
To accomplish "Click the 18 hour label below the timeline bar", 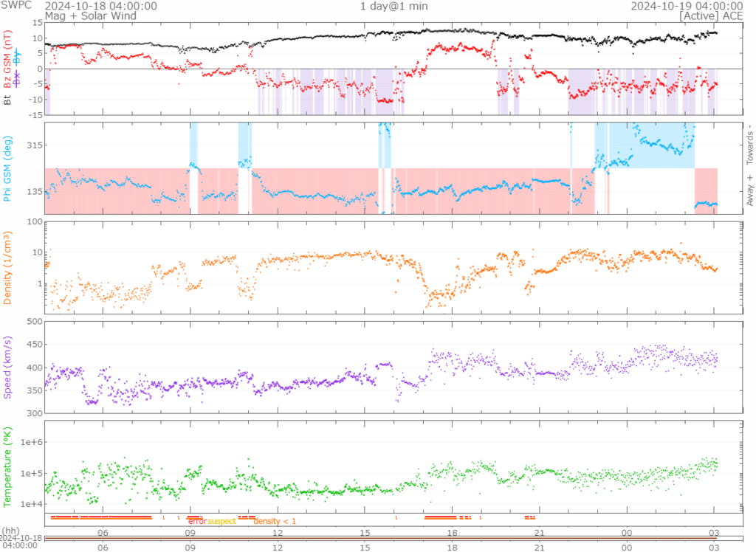I will click(x=453, y=547).
